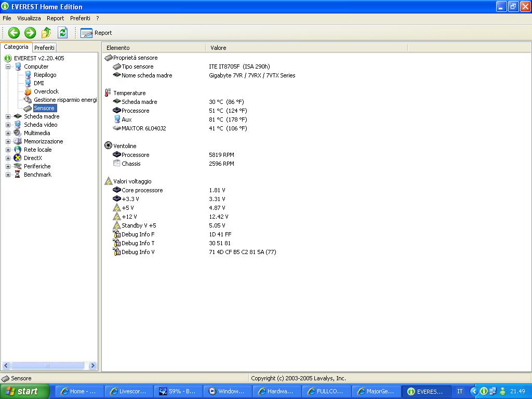Select the EVEREST v2.20.405 root node
The height and width of the screenshot is (399, 532).
39,58
